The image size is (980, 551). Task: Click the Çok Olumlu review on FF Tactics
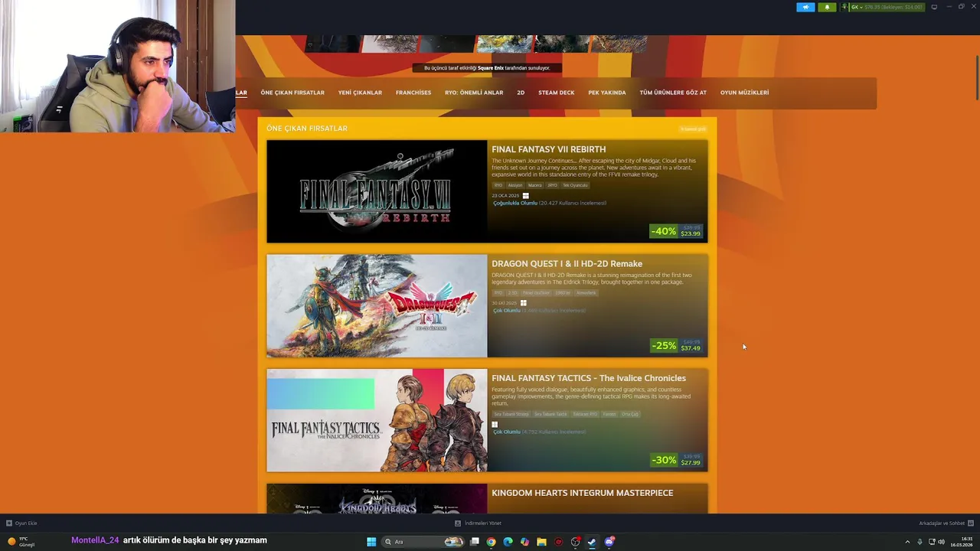tap(507, 432)
